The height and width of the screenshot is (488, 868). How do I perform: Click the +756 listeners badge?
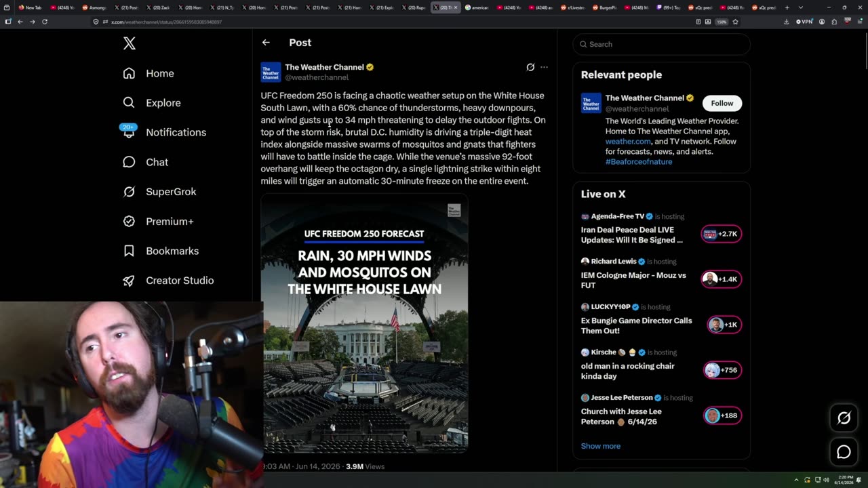tap(722, 370)
